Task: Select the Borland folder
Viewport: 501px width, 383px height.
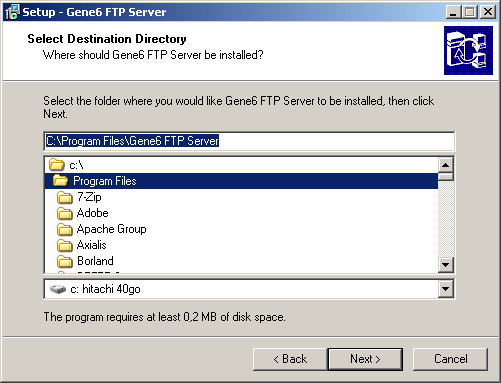Action: pos(95,261)
